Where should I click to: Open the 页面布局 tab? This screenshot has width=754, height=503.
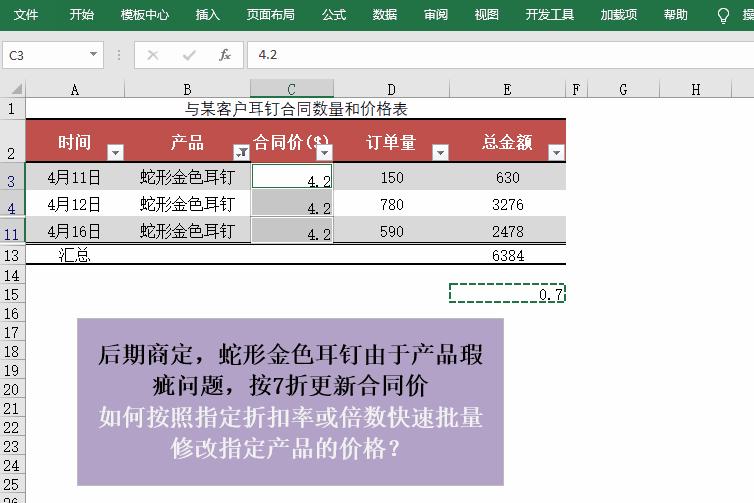coord(270,14)
